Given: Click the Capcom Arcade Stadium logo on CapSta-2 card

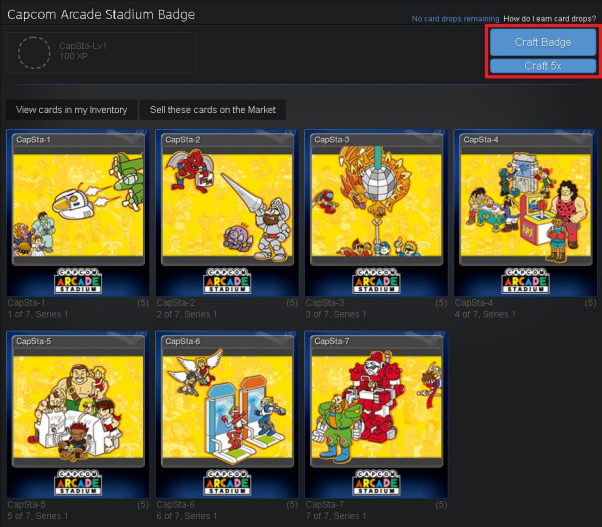Looking at the screenshot, I should 227,281.
